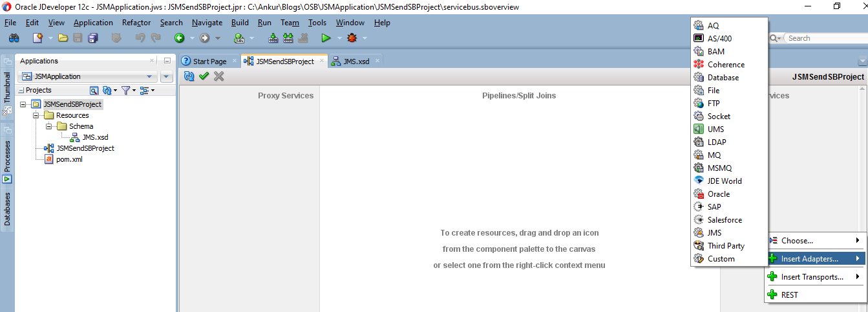Choose the AQ adapter entry
This screenshot has width=868, height=312.
click(x=713, y=26)
